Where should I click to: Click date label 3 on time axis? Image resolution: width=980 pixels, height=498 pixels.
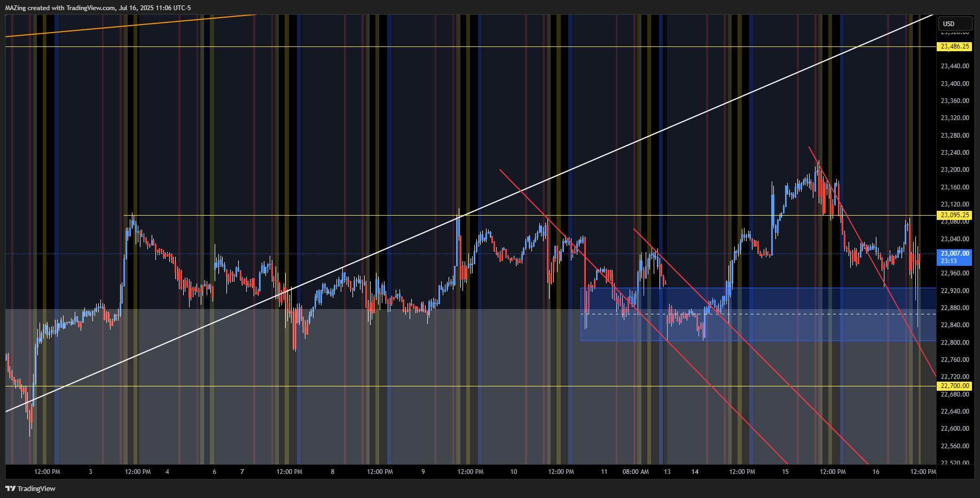click(90, 472)
